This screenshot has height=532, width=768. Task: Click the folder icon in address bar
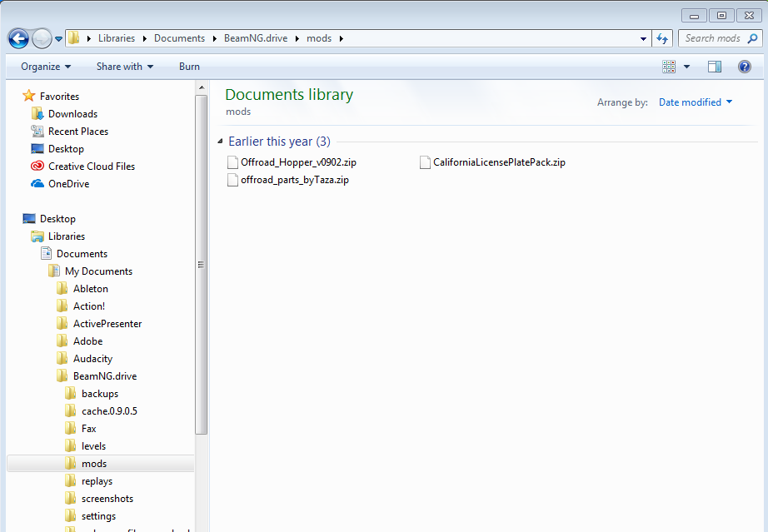[74, 38]
